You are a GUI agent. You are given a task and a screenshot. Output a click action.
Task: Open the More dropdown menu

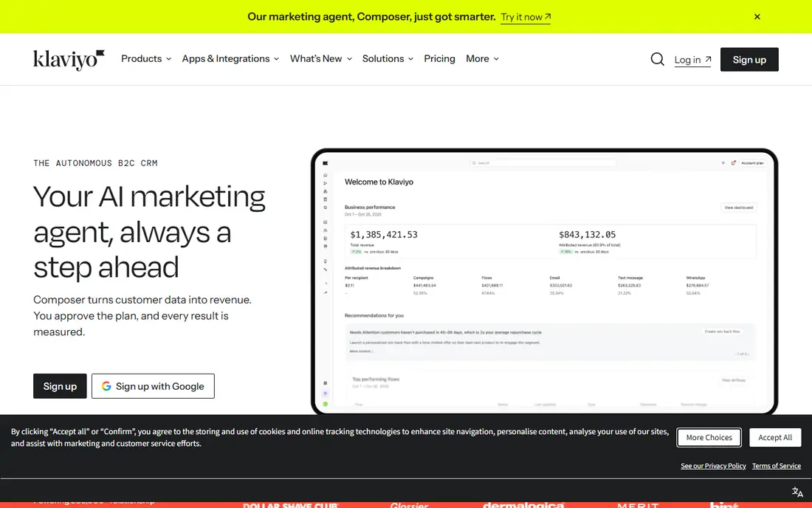(x=482, y=58)
